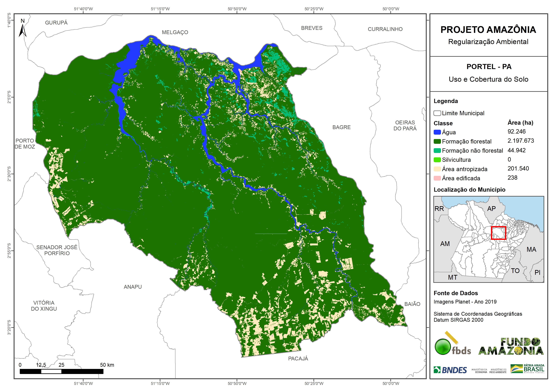This screenshot has height=392, width=555.
Task: Click the dark green Formação florestal swatch
Action: coord(437,141)
